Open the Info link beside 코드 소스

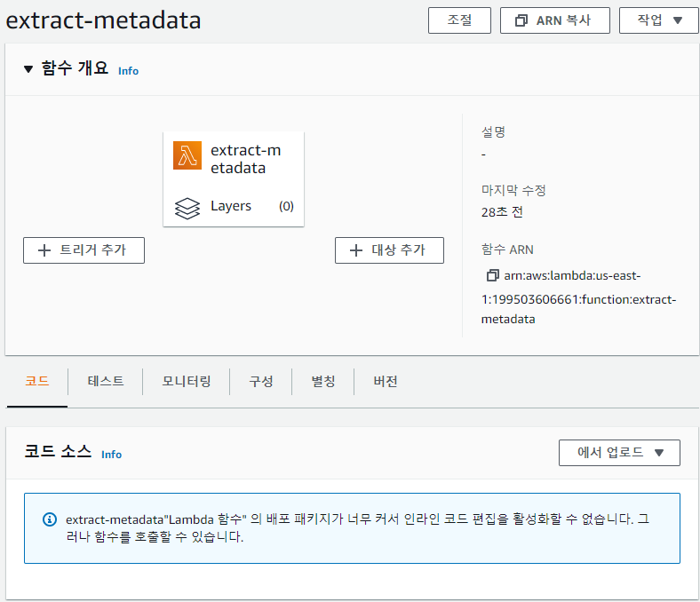click(111, 455)
